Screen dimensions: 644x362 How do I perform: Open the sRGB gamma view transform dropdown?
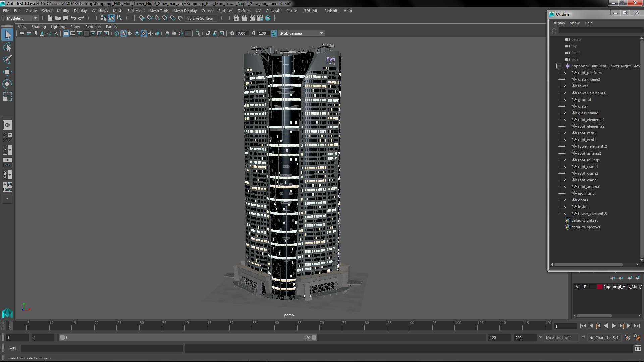[x=301, y=33]
